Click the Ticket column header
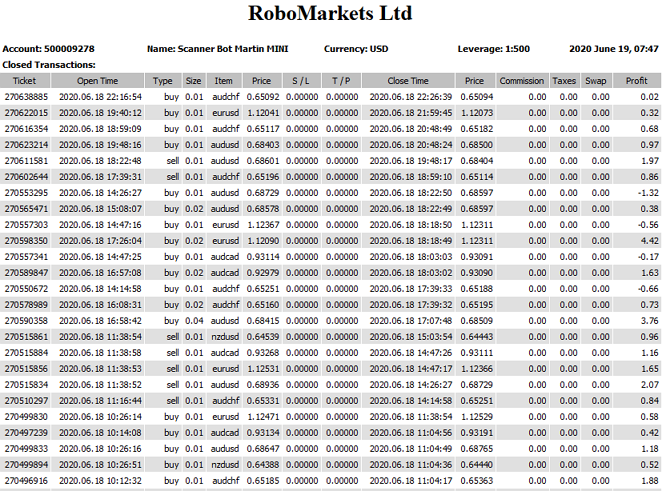Image resolution: width=662 pixels, height=491 pixels. pos(24,81)
